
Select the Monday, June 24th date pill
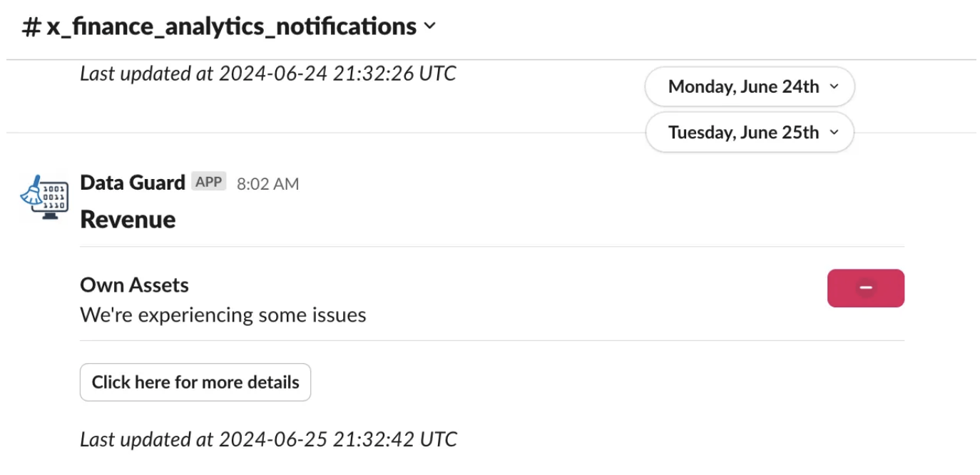[x=749, y=86]
